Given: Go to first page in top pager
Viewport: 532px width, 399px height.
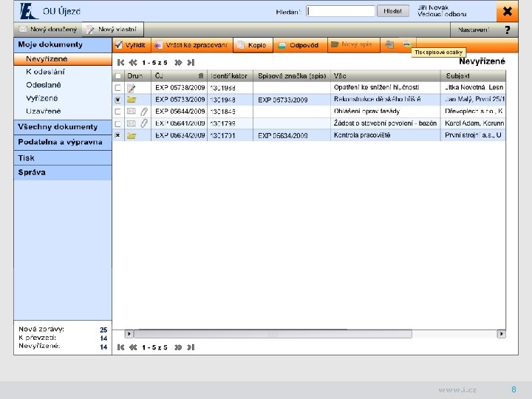Looking at the screenshot, I should tap(120, 62).
